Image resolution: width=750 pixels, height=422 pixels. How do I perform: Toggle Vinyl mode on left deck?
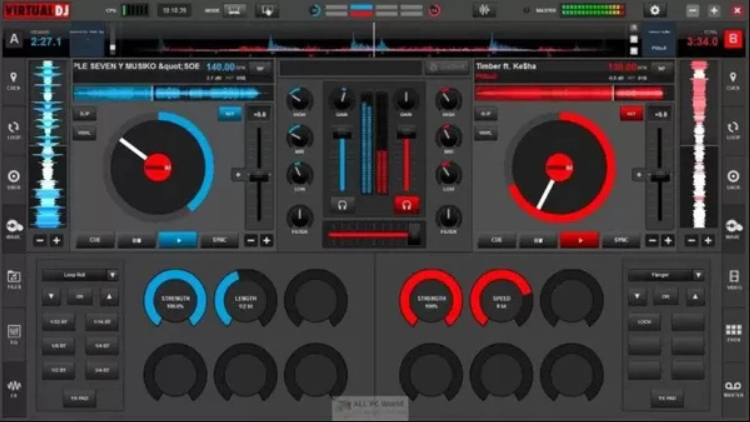[85, 132]
